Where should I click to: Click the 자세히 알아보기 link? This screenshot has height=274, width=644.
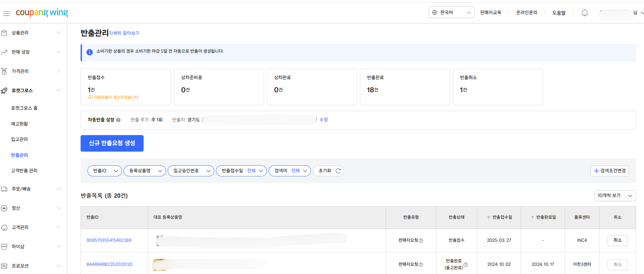click(x=124, y=33)
